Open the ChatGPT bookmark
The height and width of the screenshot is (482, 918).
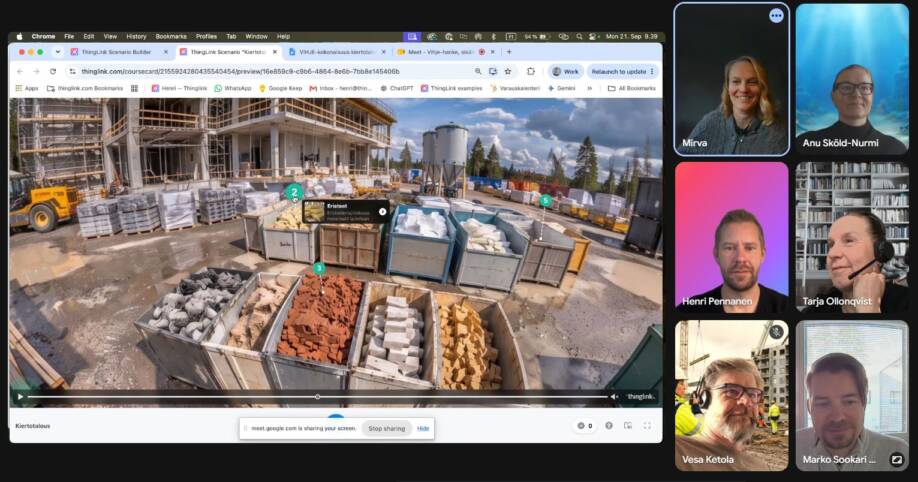tap(397, 88)
